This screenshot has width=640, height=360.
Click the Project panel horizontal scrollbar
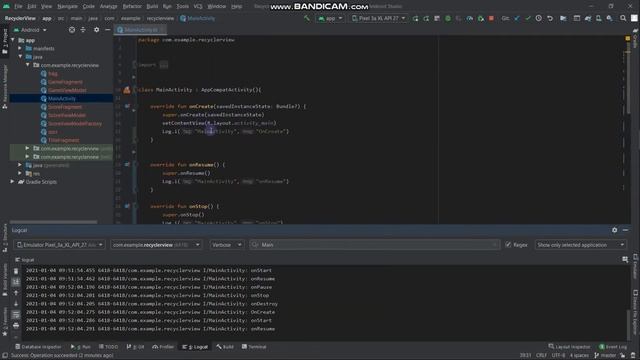point(53,222)
